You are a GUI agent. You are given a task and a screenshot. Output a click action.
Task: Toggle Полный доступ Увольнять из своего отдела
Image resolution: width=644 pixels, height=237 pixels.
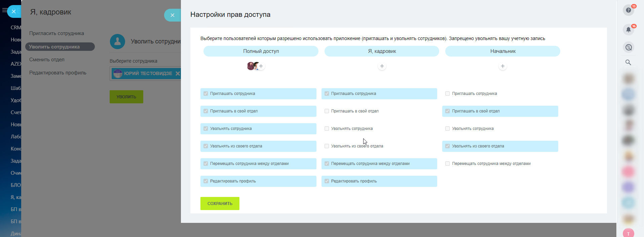206,146
